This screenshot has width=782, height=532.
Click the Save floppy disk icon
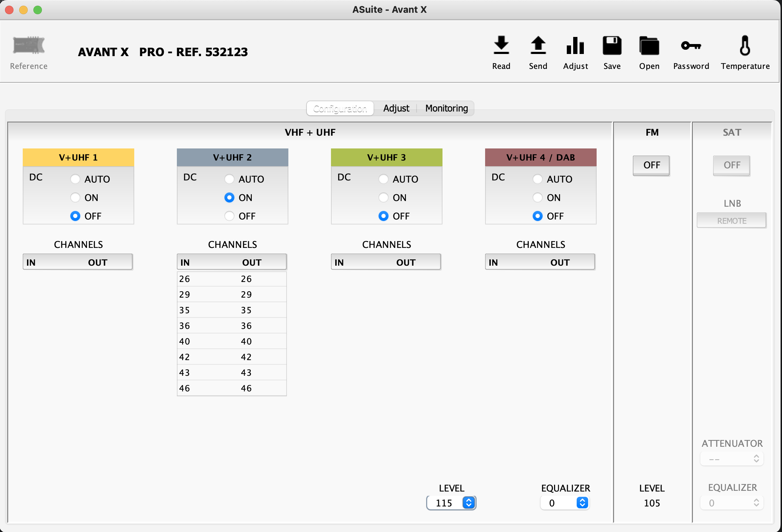point(612,45)
